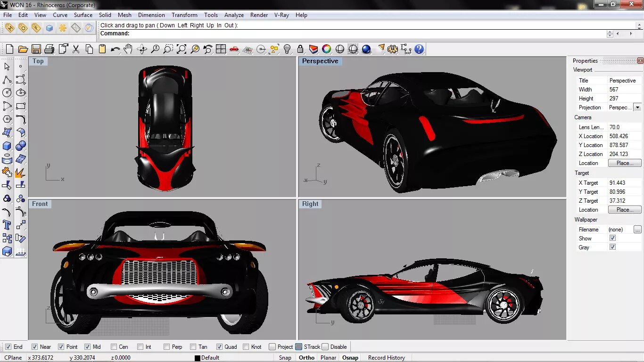Click the Place button for camera Location
Image resolution: width=644 pixels, height=362 pixels.
tap(625, 163)
